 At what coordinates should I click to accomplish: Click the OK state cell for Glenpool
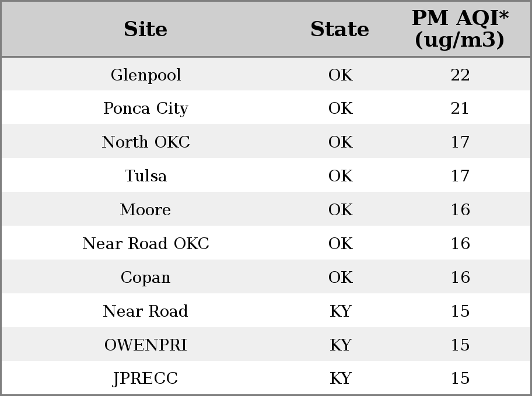pos(341,75)
